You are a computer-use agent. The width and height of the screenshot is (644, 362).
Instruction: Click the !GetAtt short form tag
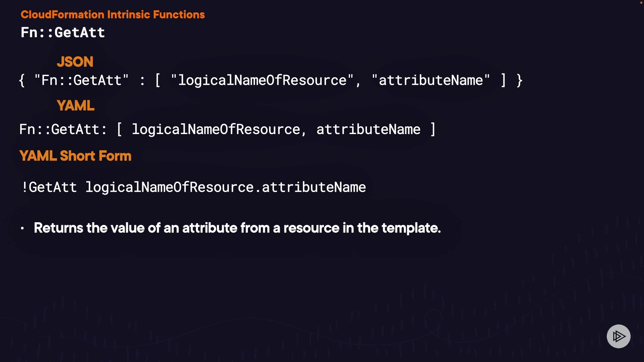[x=49, y=187]
